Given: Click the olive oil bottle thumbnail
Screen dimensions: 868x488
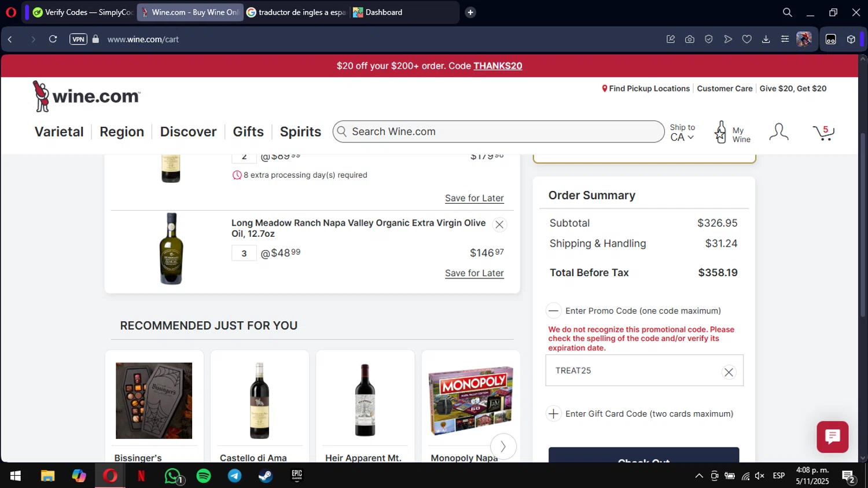Looking at the screenshot, I should click(171, 248).
